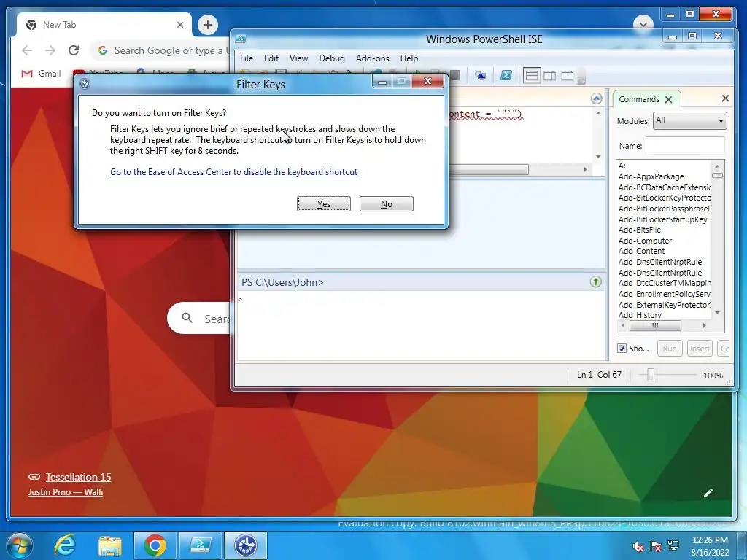Viewport: 747px width, 560px height.
Task: Select Add-Content in the commands list
Action: tap(641, 251)
